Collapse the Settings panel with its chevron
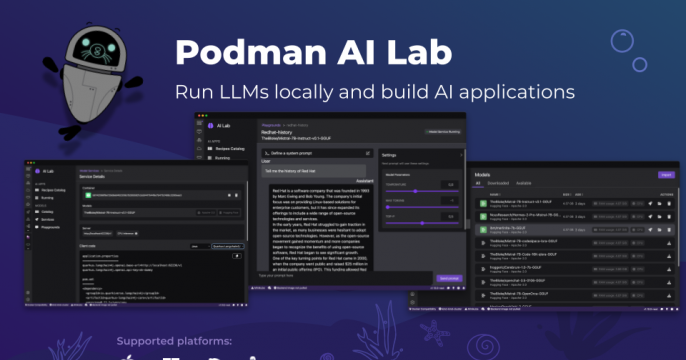The image size is (686, 360). (x=461, y=155)
